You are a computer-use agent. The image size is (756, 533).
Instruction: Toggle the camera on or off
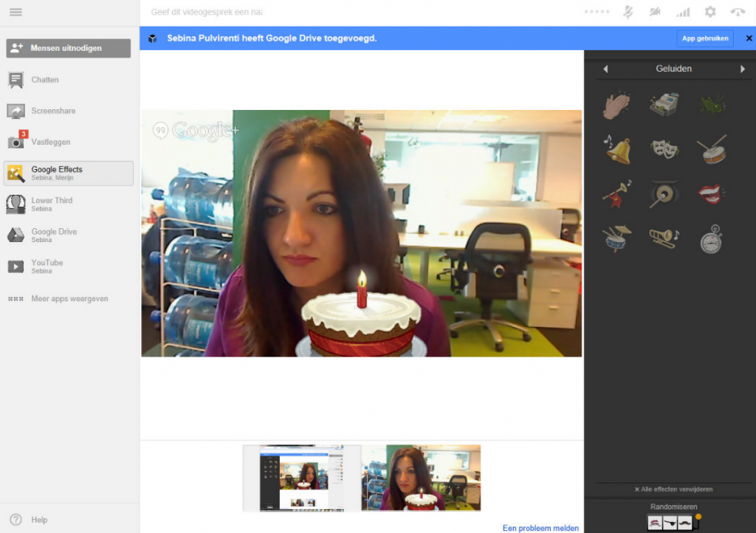click(655, 12)
